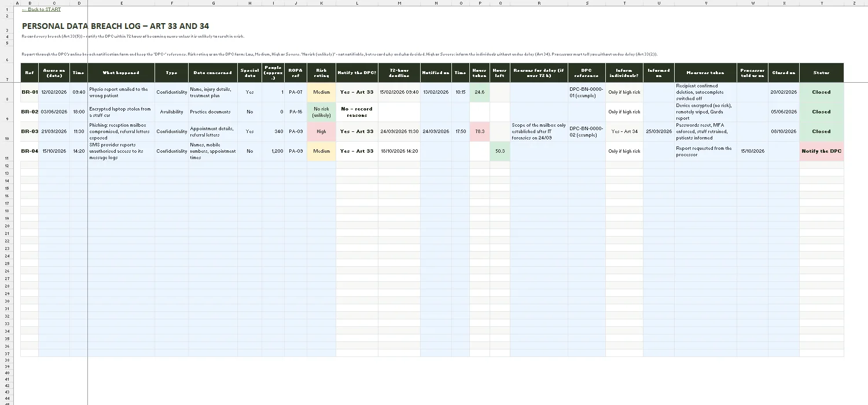Select the deadline 18/10/2026 14:20

point(399,151)
